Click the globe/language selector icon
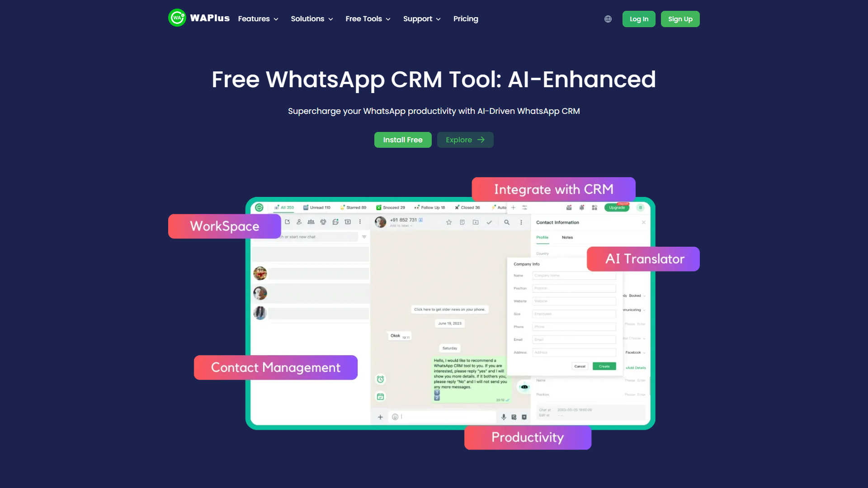Image resolution: width=868 pixels, height=488 pixels. click(608, 19)
